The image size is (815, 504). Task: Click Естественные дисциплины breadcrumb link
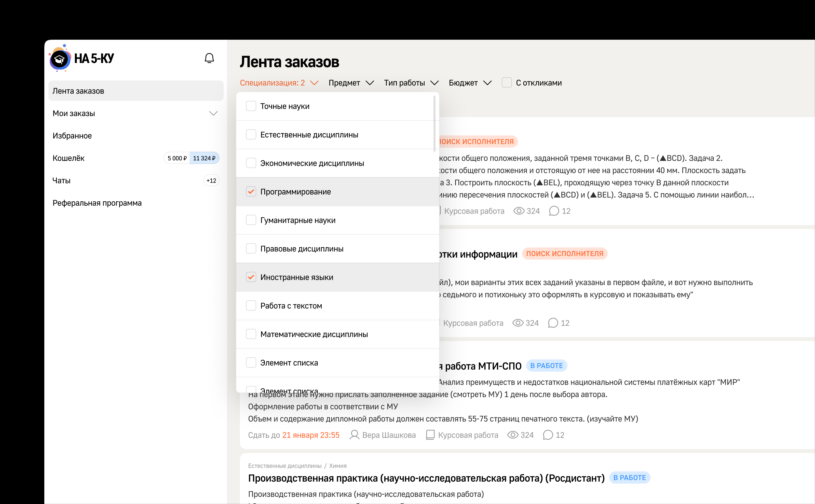(x=285, y=466)
